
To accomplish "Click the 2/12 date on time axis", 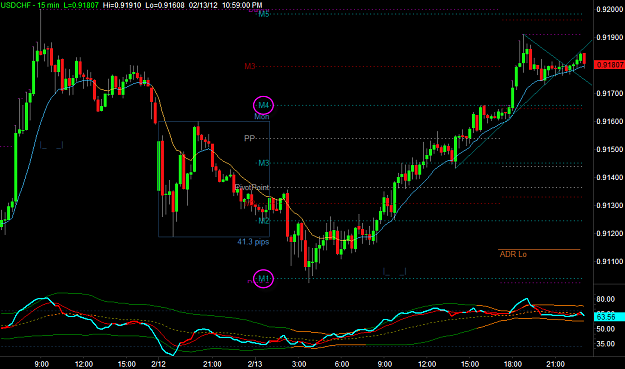I will (158, 364).
